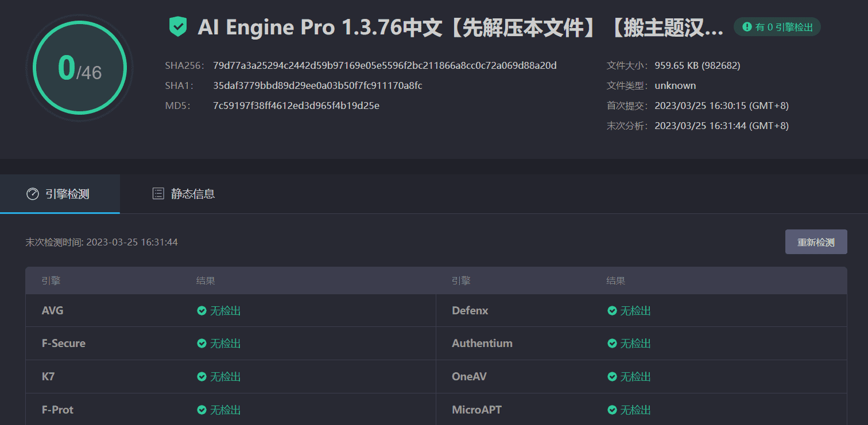Click the AI Engine Pro 1.3.76中文 file title

(x=460, y=27)
